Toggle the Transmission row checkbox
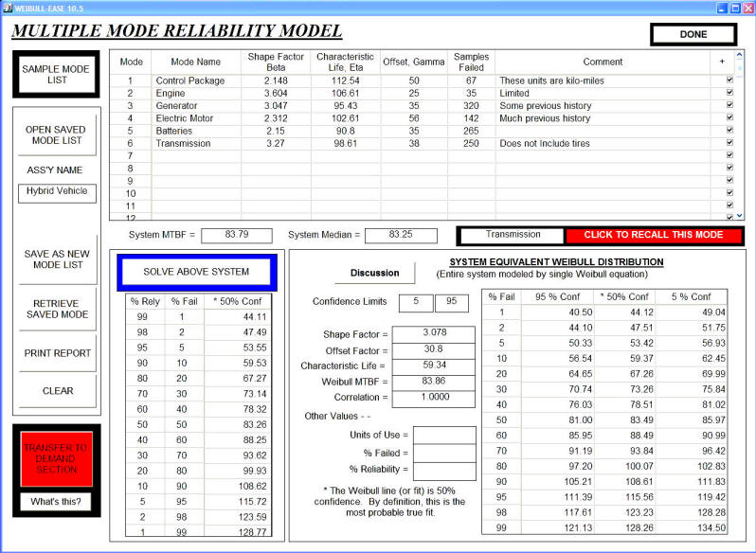This screenshot has height=553, width=756. tap(729, 143)
